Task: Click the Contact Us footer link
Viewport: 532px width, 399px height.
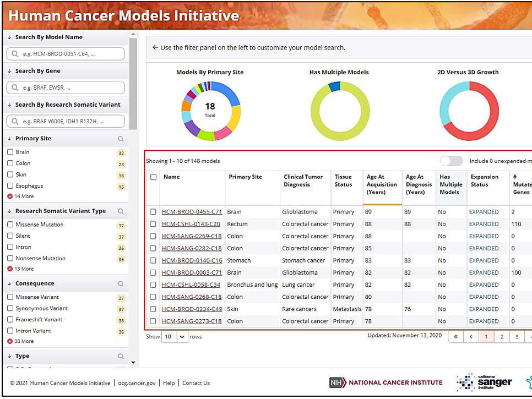Action: pos(196,382)
